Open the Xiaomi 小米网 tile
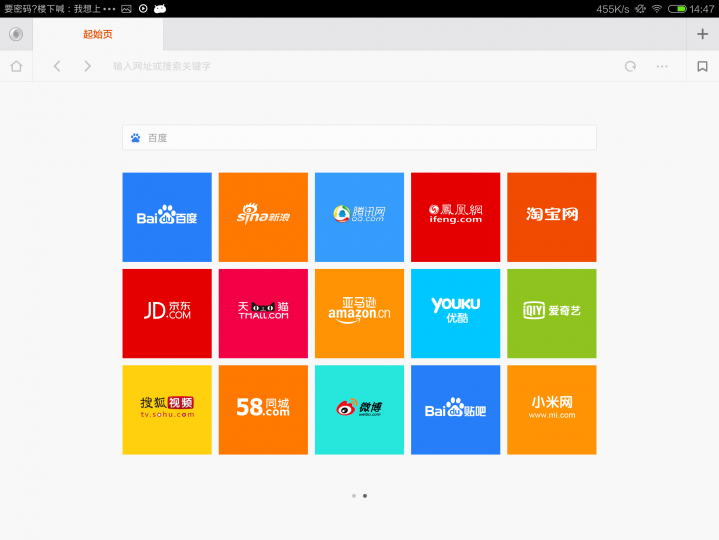The image size is (719, 540). 552,410
